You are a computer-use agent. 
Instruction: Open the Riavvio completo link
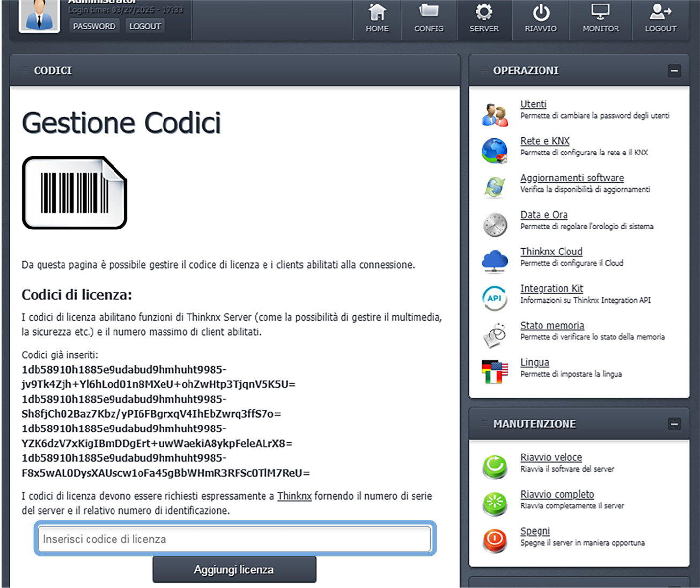coord(557,494)
